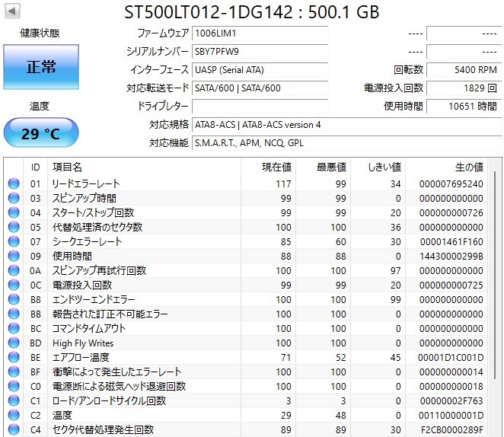Click status icon for BB 報告された訂正不可能エラー
The height and width of the screenshot is (437, 504).
(14, 314)
